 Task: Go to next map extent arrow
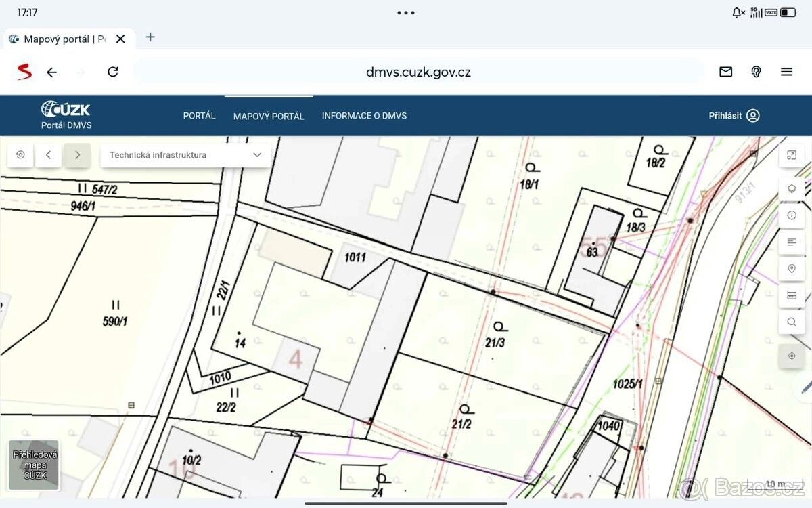77,155
